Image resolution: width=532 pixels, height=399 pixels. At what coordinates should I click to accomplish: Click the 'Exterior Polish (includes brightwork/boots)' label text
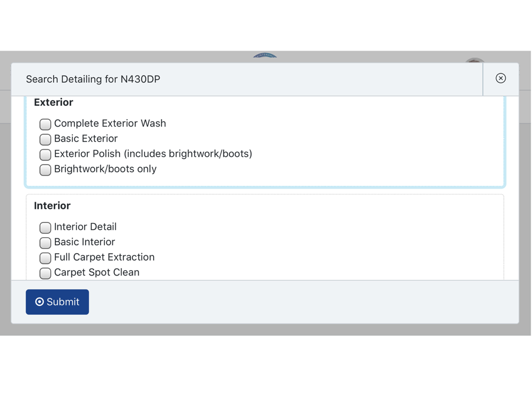[x=153, y=154]
